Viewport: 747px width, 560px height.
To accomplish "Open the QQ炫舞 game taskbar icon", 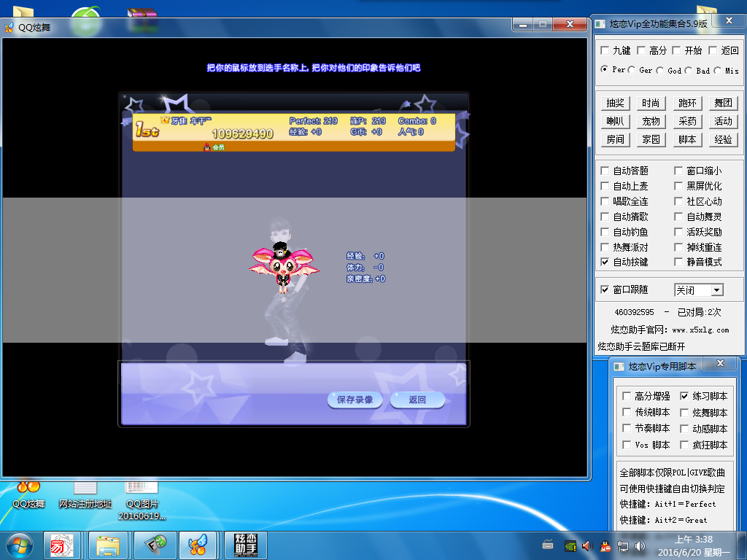I will (197, 545).
